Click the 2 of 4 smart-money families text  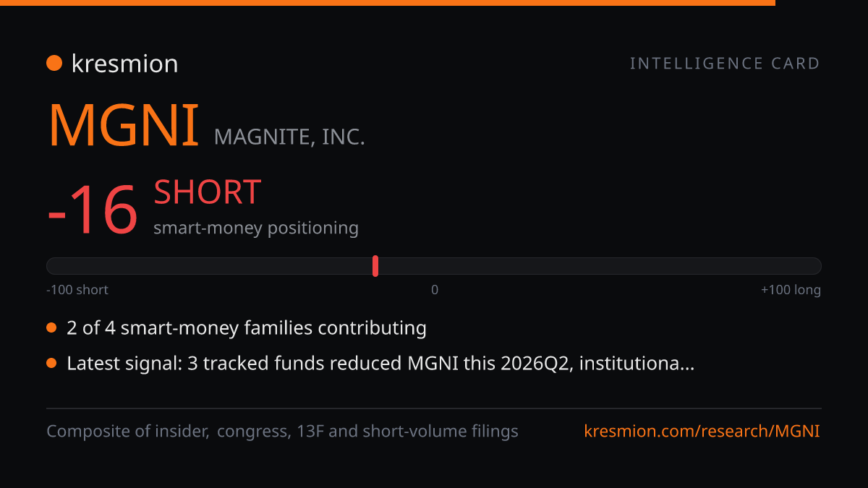coord(247,328)
